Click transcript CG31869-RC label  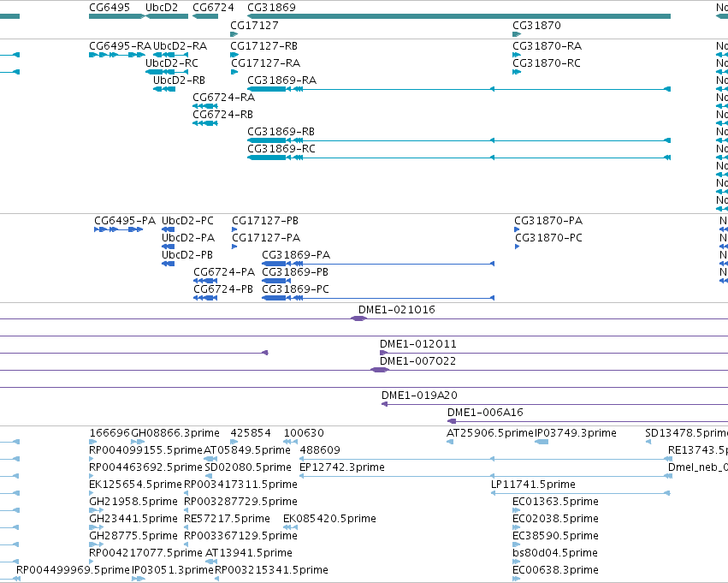(x=281, y=149)
